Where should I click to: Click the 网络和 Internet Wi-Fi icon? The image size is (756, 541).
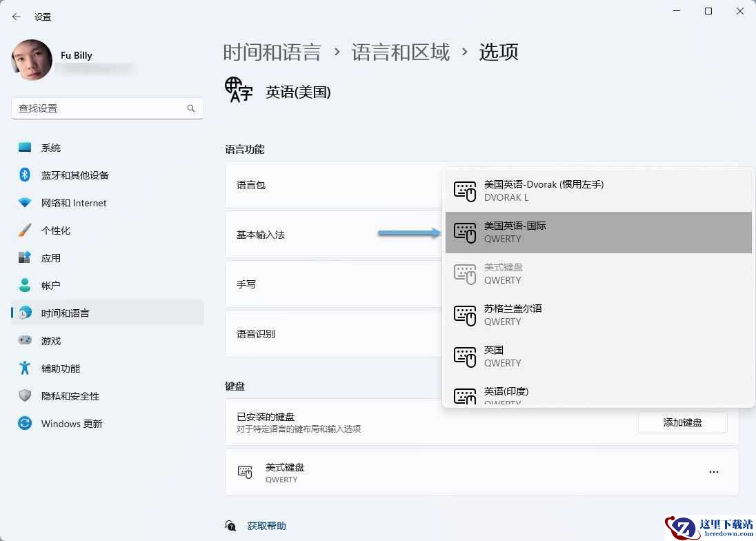tap(25, 202)
